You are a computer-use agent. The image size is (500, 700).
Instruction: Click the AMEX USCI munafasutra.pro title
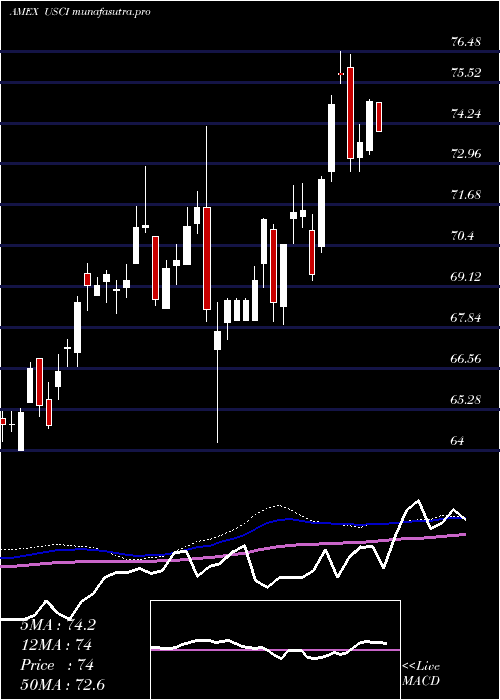[x=80, y=12]
